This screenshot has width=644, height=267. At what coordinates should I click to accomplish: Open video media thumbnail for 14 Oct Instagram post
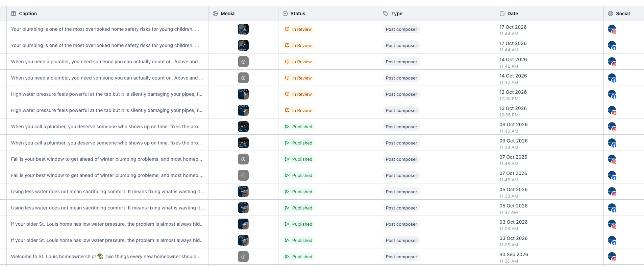point(243,62)
